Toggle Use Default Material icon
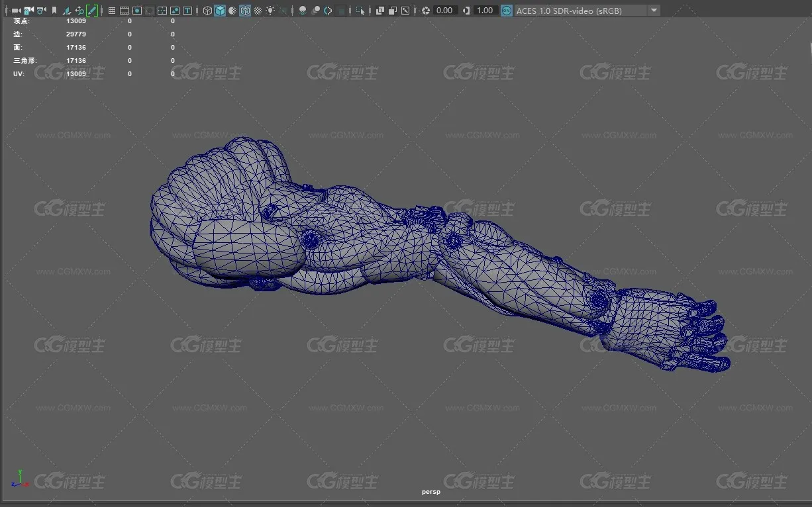The image size is (812, 507). point(232,11)
